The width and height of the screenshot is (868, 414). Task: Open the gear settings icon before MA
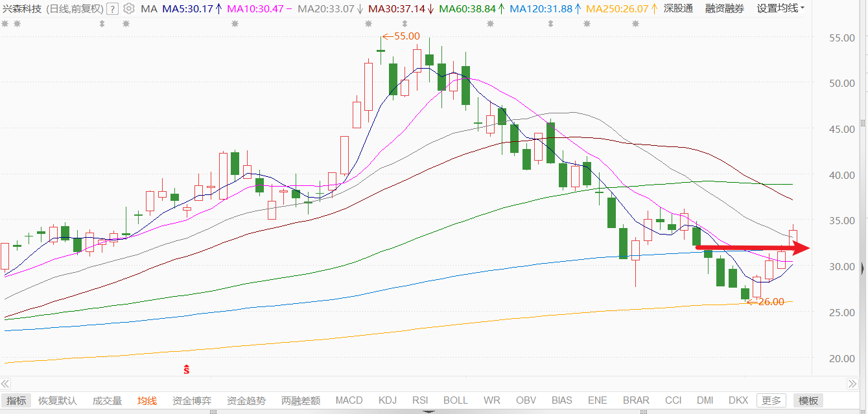coord(129,9)
